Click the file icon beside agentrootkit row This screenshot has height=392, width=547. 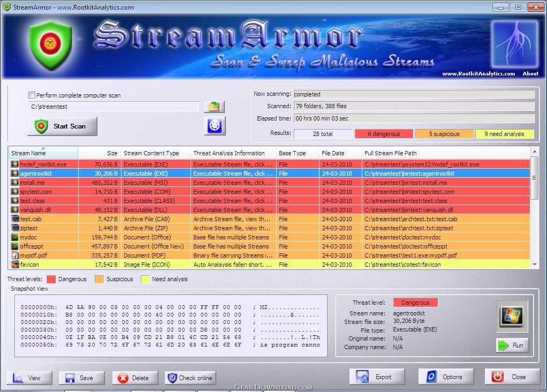[x=14, y=173]
